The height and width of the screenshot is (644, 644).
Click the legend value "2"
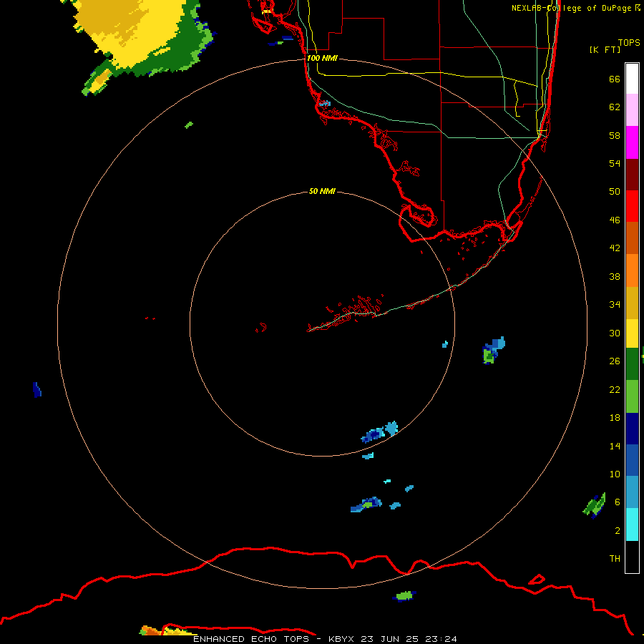[x=618, y=531]
